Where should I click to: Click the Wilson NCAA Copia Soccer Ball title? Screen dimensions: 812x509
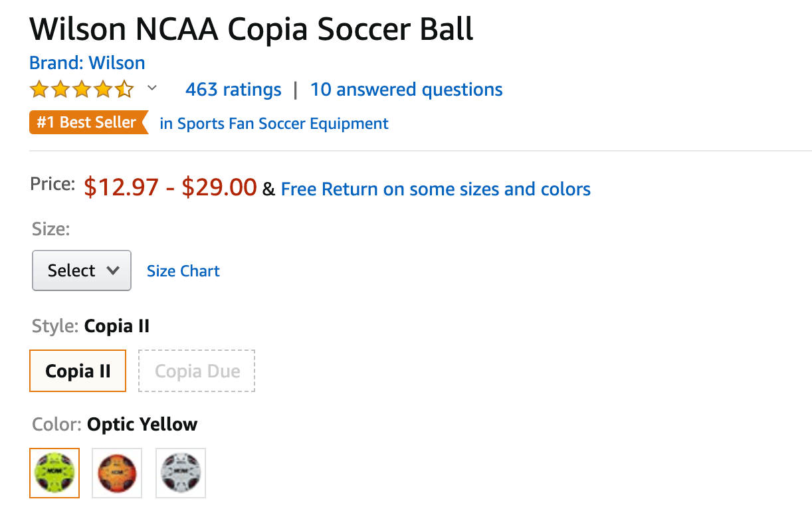point(252,29)
